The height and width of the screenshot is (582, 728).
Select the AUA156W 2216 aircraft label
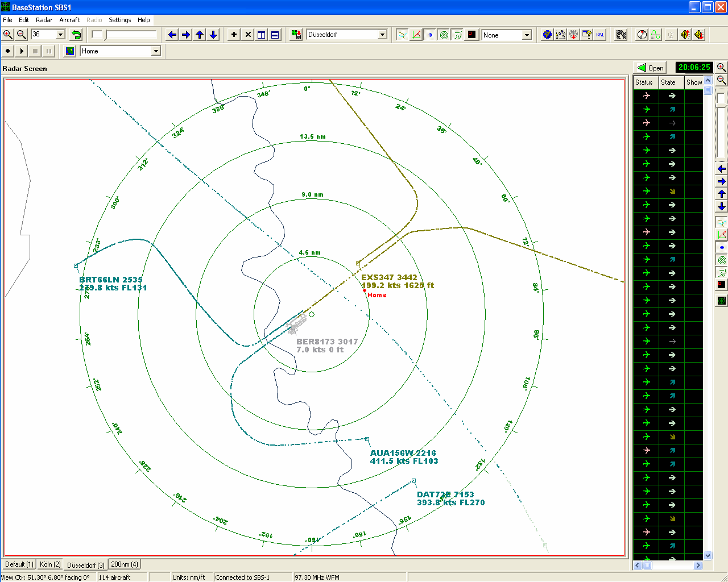point(403,453)
